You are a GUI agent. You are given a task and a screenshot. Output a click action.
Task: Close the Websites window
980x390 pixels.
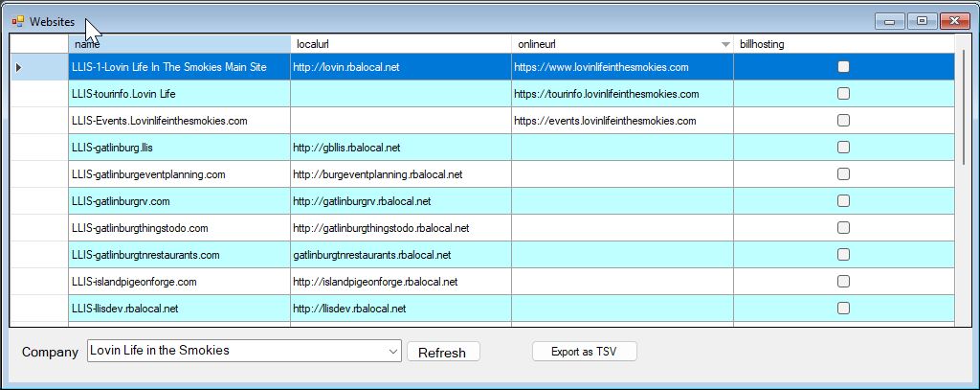[x=954, y=21]
